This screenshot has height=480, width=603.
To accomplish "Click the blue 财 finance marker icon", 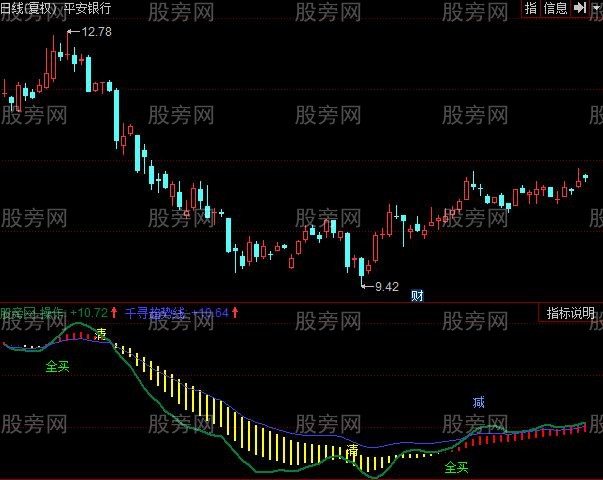I will pos(417,294).
